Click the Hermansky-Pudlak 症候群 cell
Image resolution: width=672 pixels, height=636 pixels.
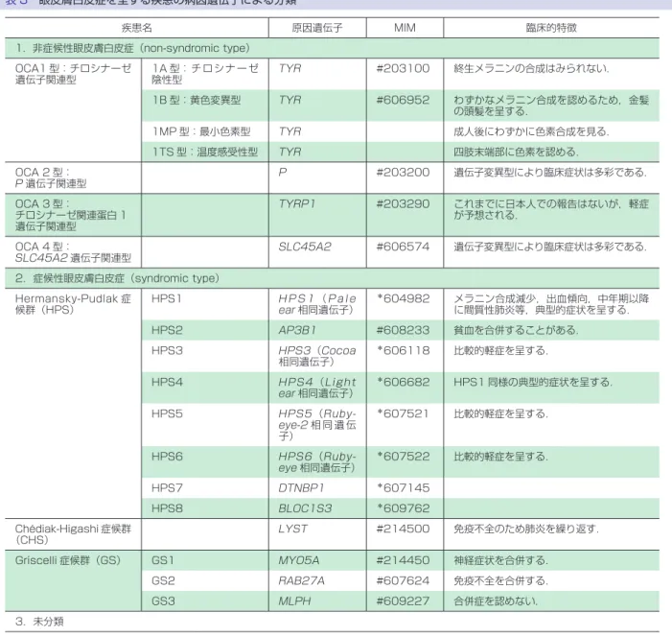coord(73,403)
